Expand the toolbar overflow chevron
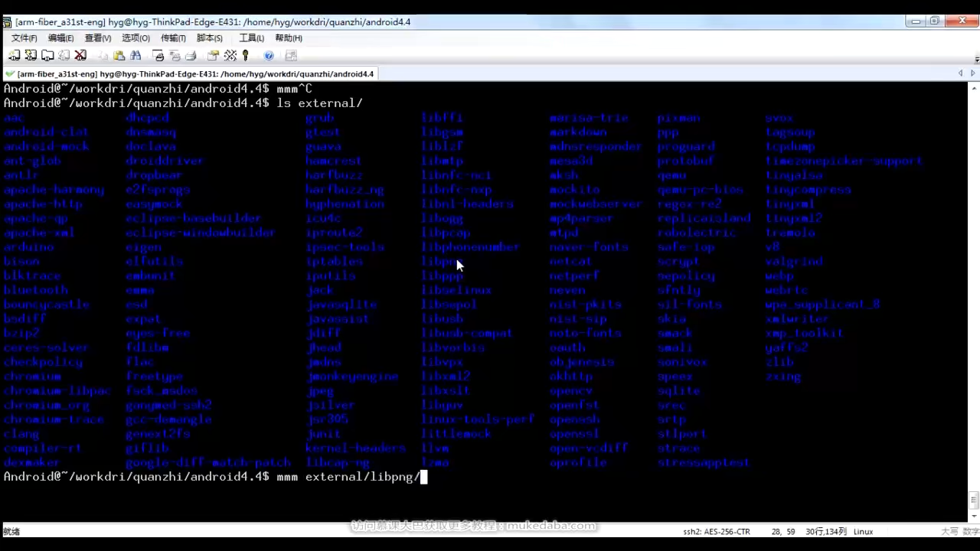Screen dimensions: 980x551 [976, 57]
